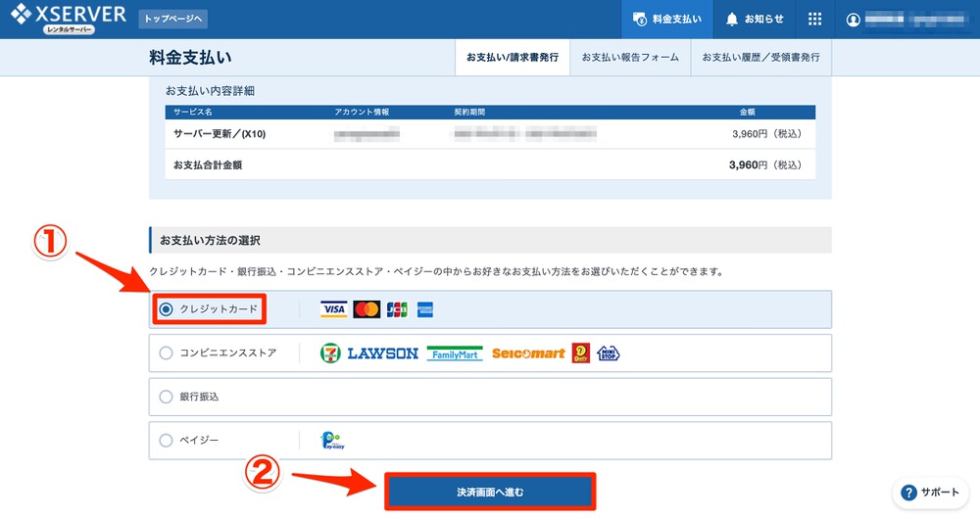The image size is (980, 519).
Task: Click the サービス名 column header
Action: click(x=192, y=112)
